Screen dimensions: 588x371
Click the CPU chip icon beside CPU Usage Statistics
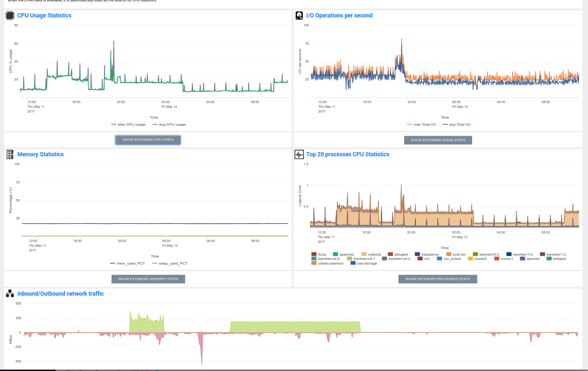(9, 16)
